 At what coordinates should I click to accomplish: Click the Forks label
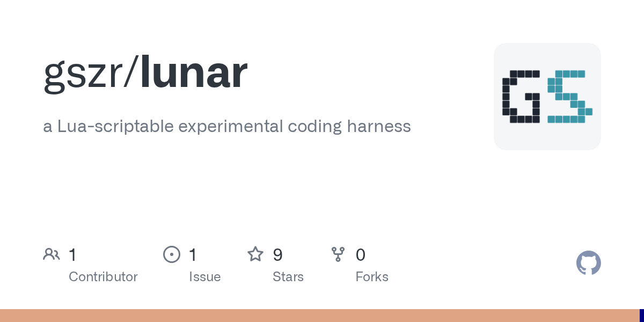coord(372,277)
